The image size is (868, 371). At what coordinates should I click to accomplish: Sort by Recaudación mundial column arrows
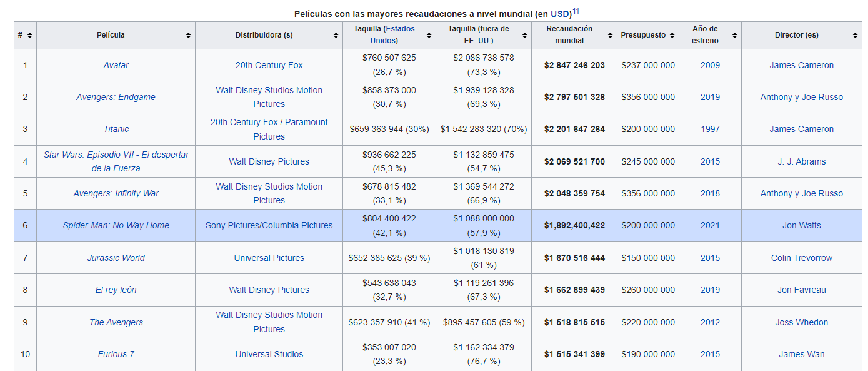610,35
